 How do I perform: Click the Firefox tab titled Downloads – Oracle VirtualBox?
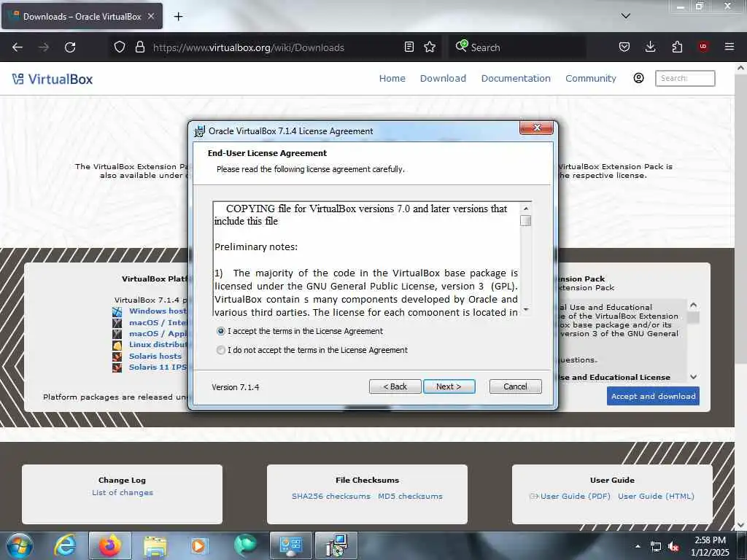82,16
